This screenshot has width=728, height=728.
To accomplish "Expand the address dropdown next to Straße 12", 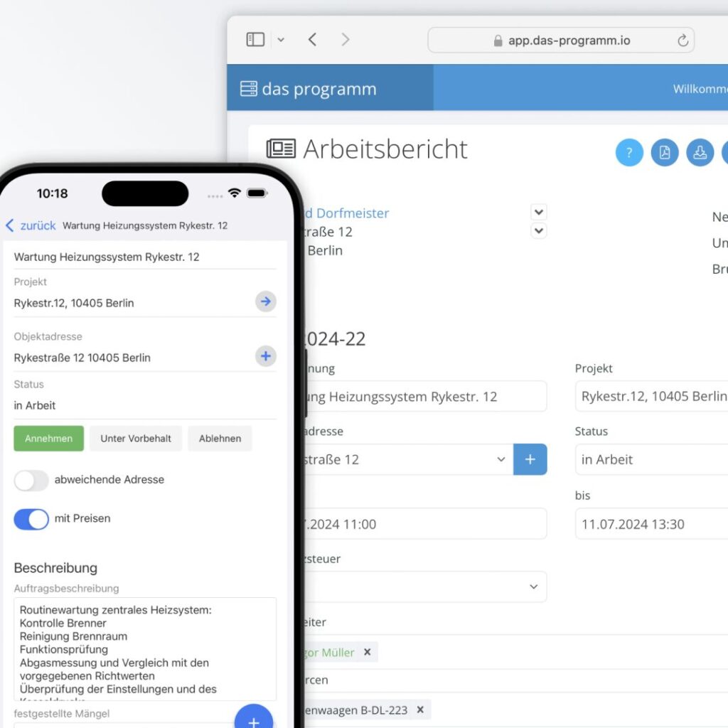I will click(539, 231).
